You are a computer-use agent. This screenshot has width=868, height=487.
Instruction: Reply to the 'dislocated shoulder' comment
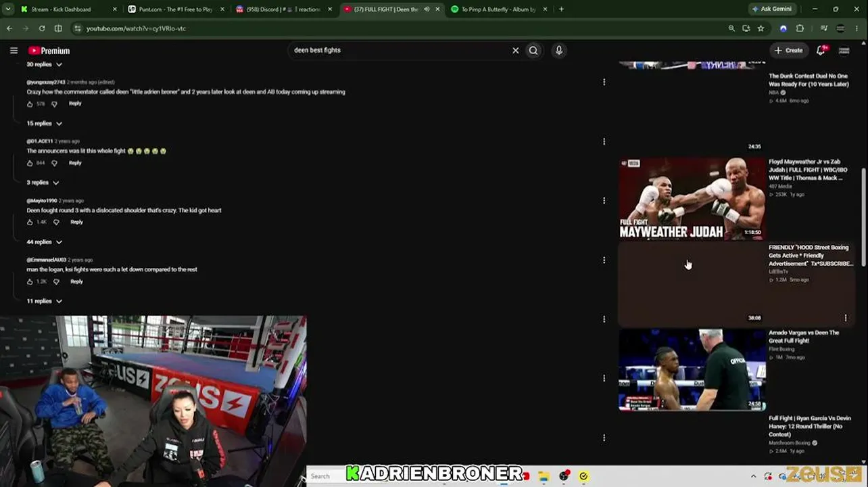click(76, 222)
